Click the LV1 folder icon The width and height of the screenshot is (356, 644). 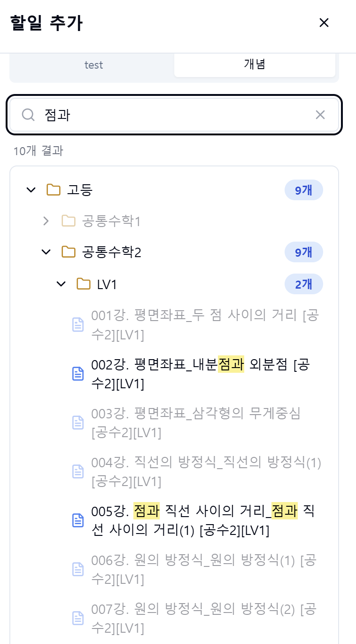(83, 284)
